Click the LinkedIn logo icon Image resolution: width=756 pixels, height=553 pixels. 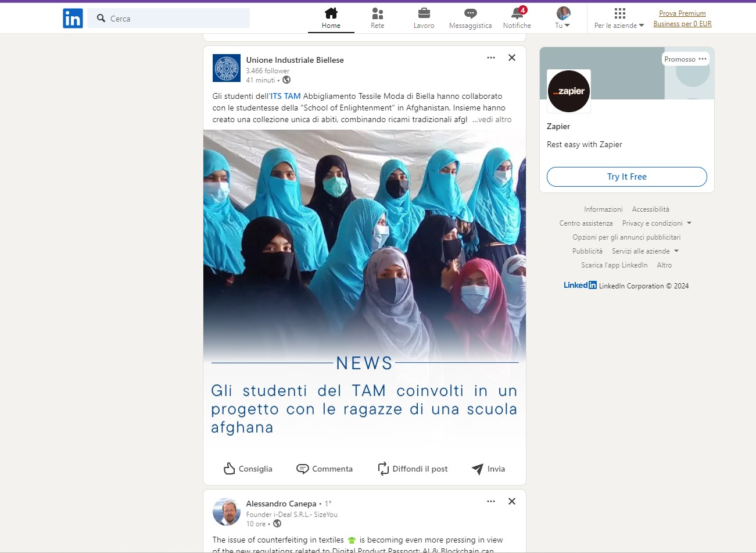(73, 19)
